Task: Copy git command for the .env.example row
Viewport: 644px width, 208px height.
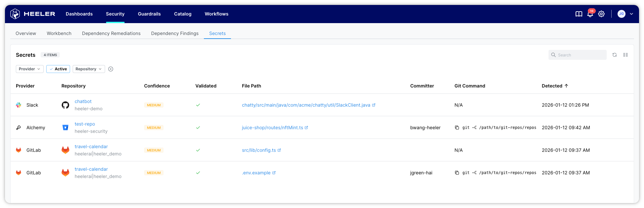Action: 457,173
